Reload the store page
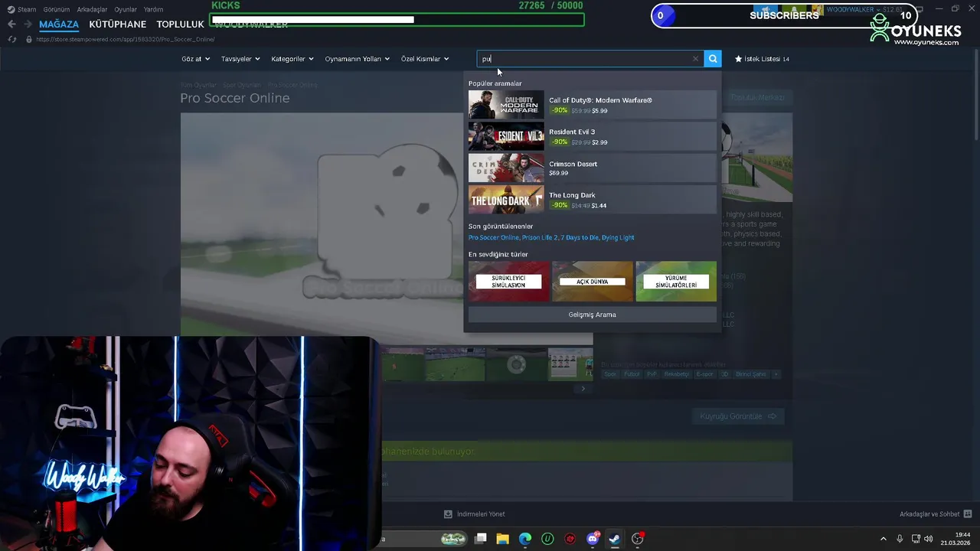The image size is (980, 551). click(12, 39)
